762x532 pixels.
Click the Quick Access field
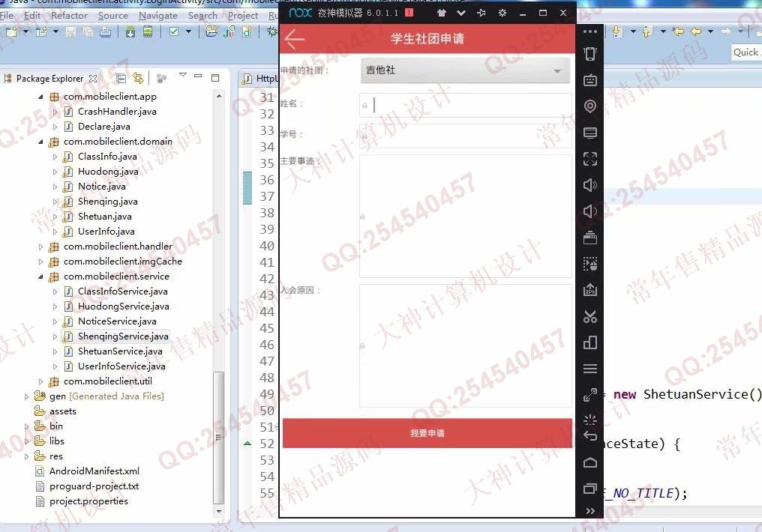746,52
